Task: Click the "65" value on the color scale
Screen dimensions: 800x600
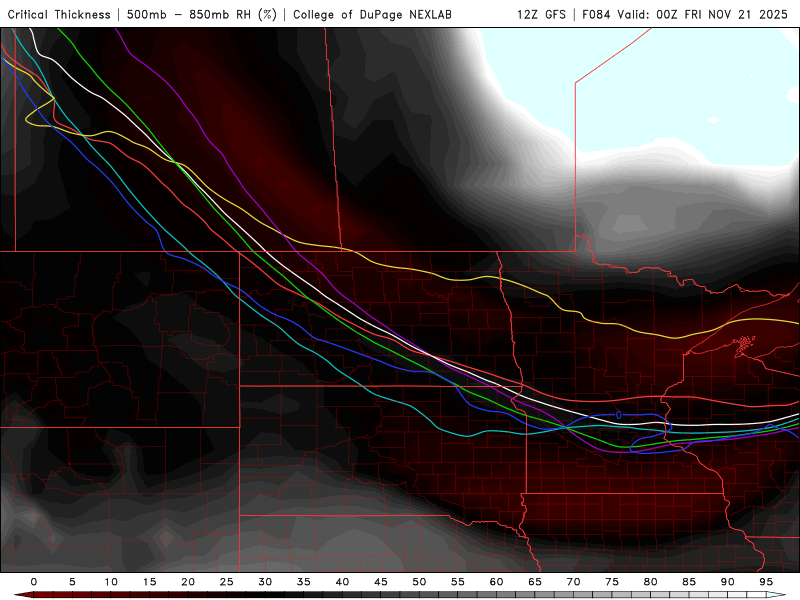Action: tap(535, 582)
